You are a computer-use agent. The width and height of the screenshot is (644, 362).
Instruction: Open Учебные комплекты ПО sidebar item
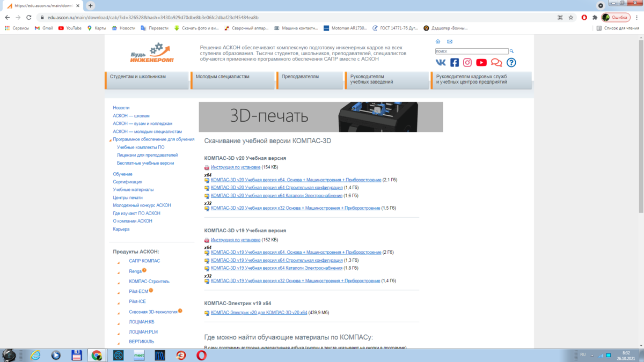[x=141, y=147]
